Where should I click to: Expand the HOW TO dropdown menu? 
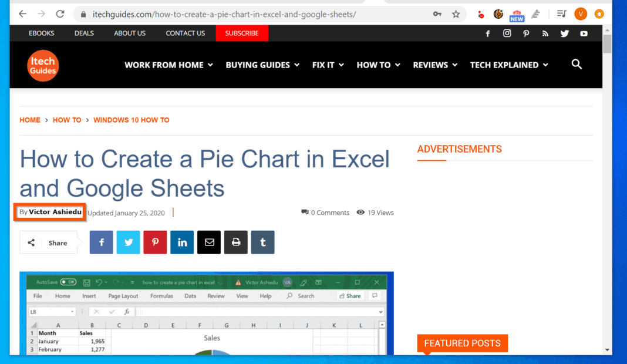coord(378,65)
